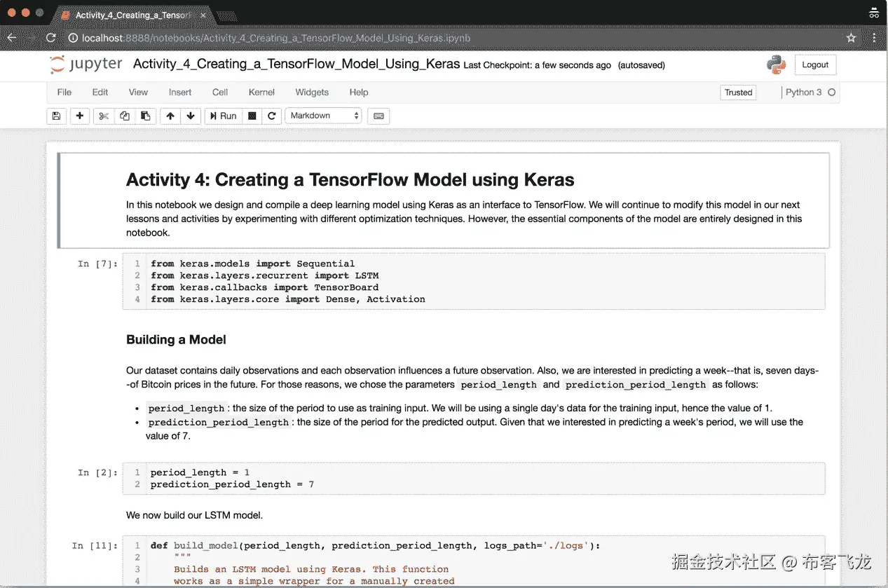Click the 'import TensorBoard' code line
This screenshot has width=888, height=588.
click(264, 287)
